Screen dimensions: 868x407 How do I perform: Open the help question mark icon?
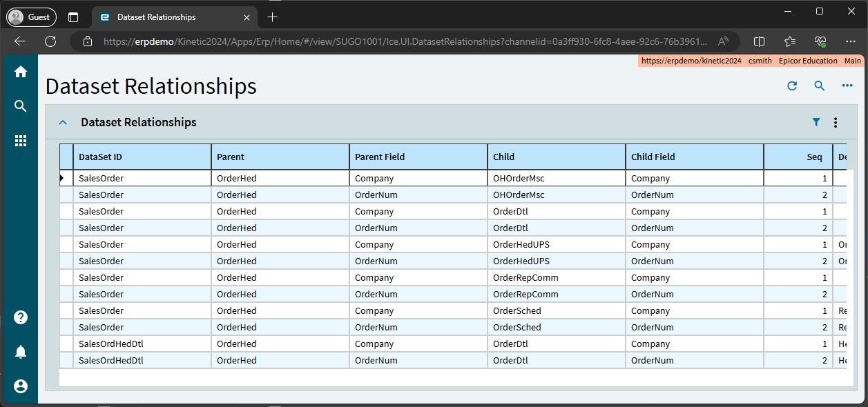pyautogui.click(x=21, y=317)
